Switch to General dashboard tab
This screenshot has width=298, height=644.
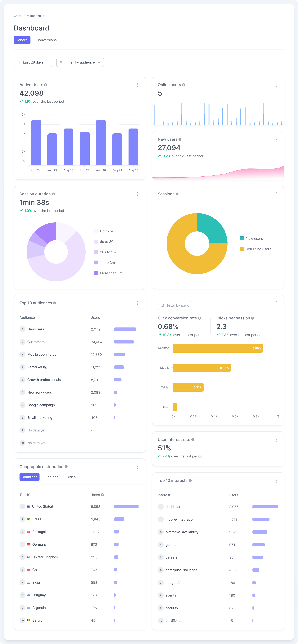click(x=22, y=40)
